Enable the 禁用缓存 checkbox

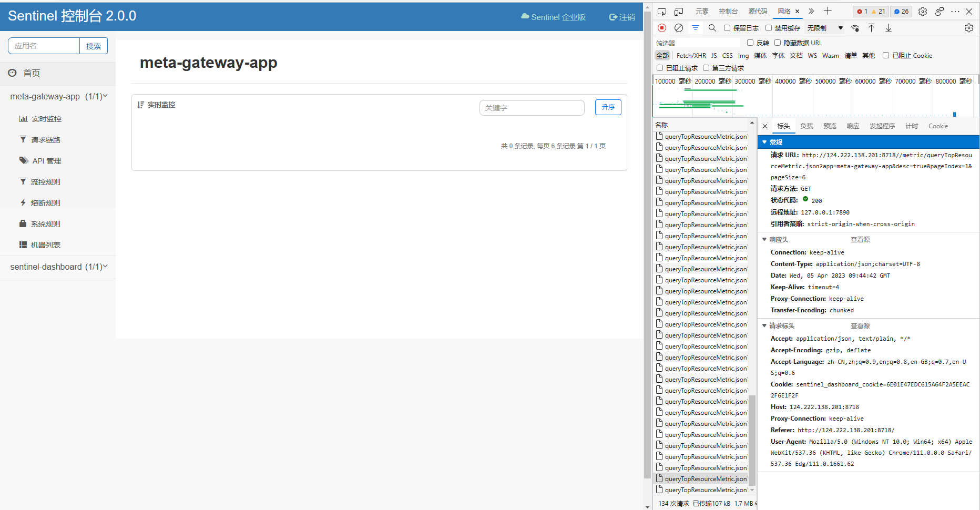click(x=769, y=28)
